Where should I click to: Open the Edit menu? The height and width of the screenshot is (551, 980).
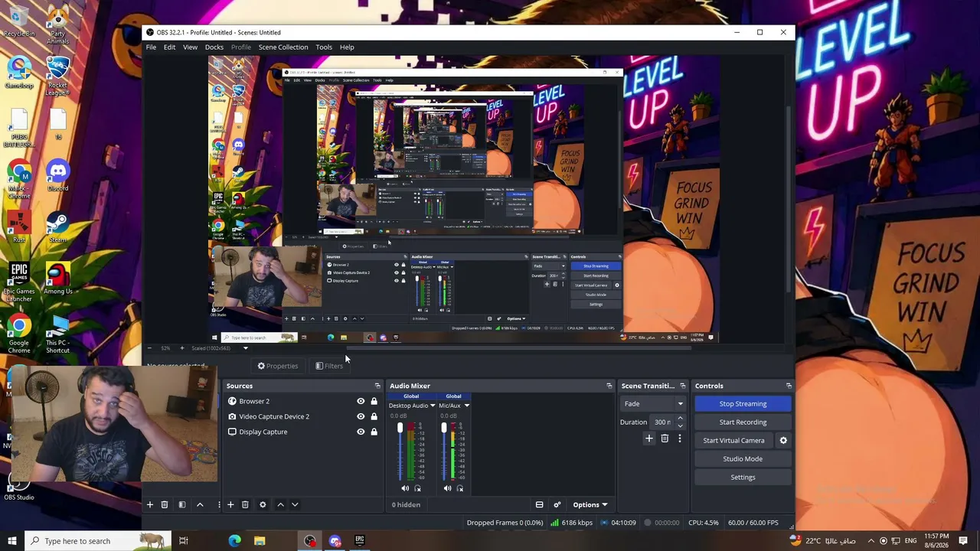(169, 47)
